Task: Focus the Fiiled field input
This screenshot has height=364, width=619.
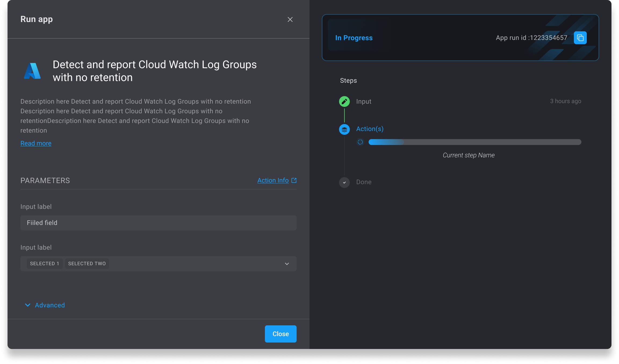Action: (x=159, y=223)
